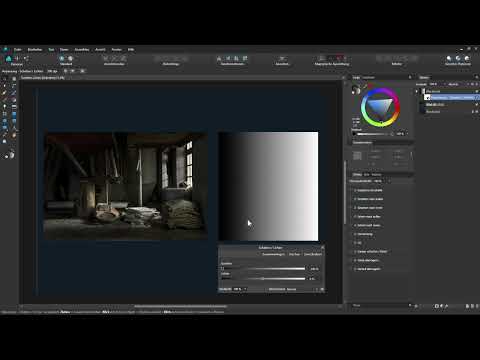480x360 pixels.
Task: Click the dark warehouse photo on canvas
Action: [126, 186]
